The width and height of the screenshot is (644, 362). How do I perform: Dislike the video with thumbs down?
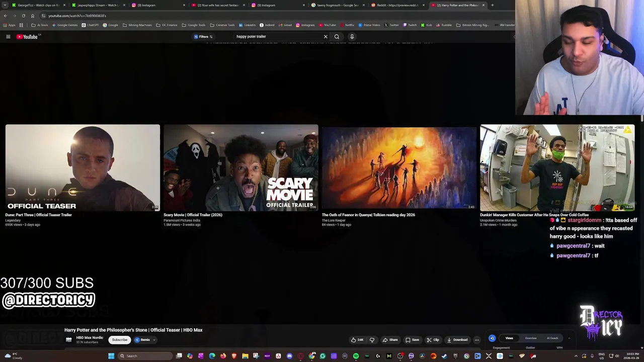pyautogui.click(x=372, y=340)
